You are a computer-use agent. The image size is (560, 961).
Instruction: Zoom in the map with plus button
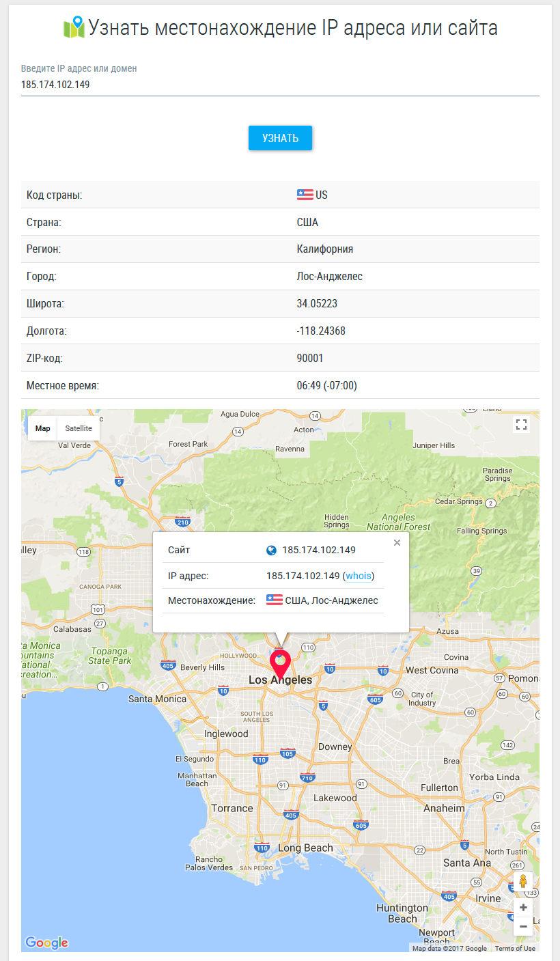click(523, 908)
